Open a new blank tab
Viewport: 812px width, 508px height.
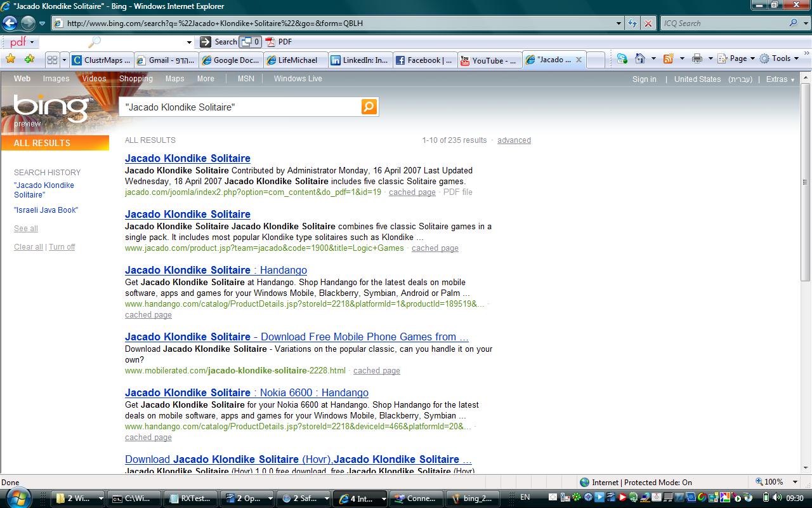coord(595,60)
